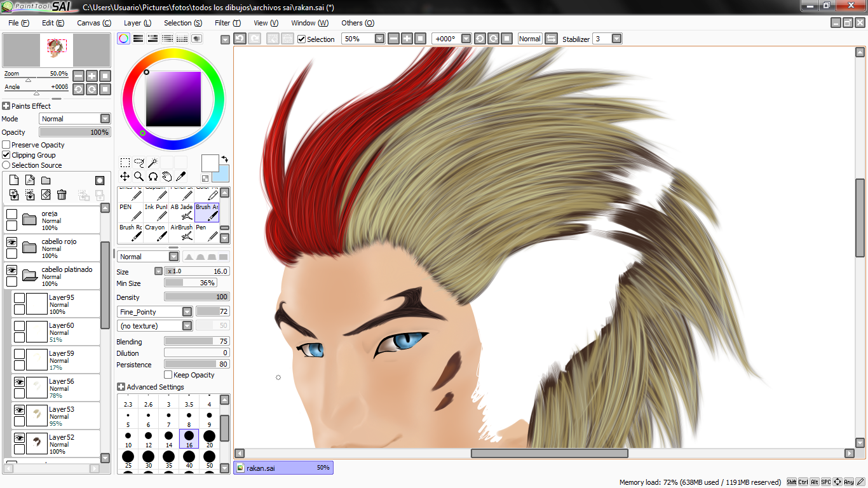Open the Filter menu
This screenshot has height=488, width=868.
click(x=227, y=23)
